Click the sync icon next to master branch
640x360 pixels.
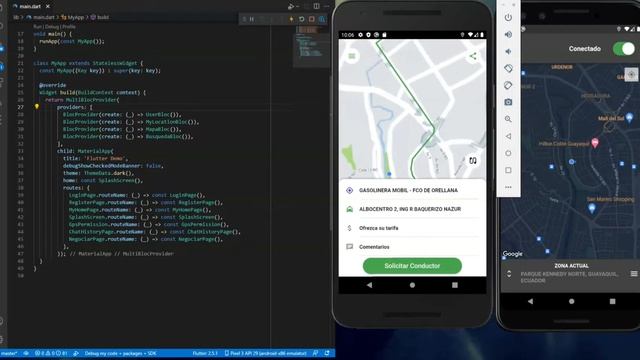[x=26, y=353]
